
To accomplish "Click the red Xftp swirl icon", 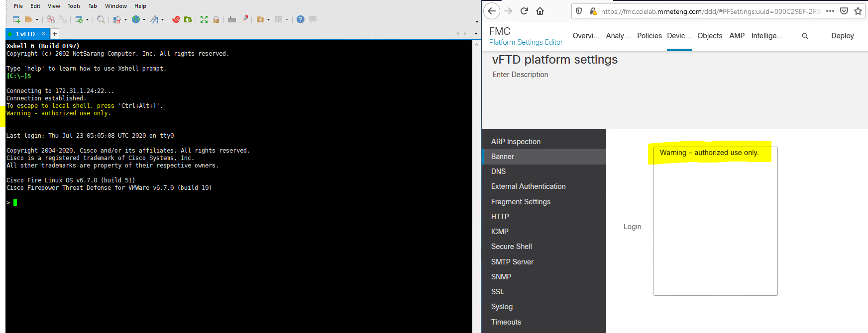I will [176, 19].
